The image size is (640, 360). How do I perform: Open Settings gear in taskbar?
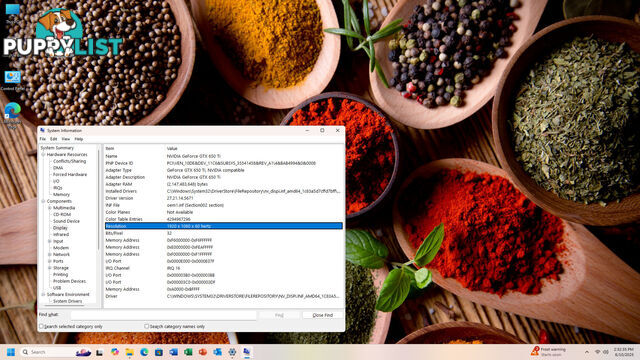[x=232, y=352]
